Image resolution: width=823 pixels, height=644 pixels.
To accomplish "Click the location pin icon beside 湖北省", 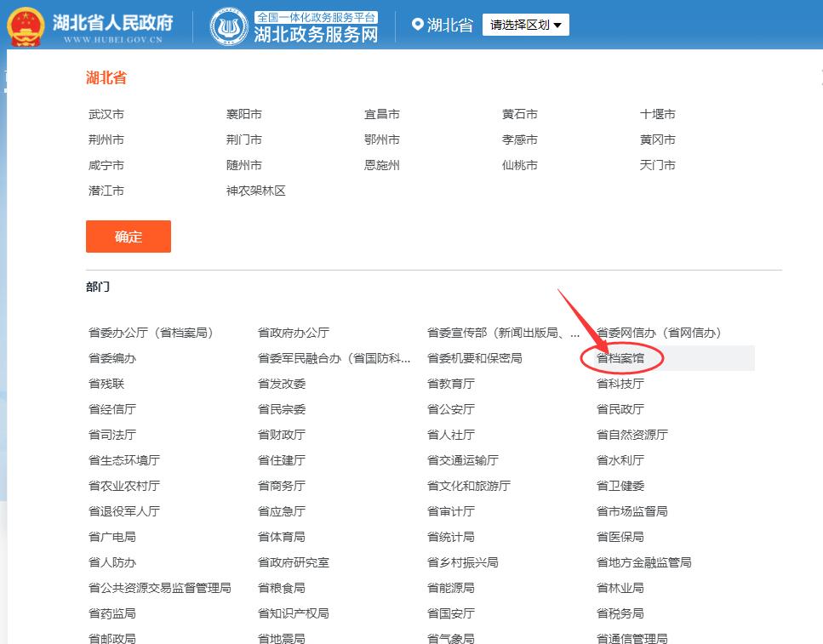I will (x=417, y=25).
